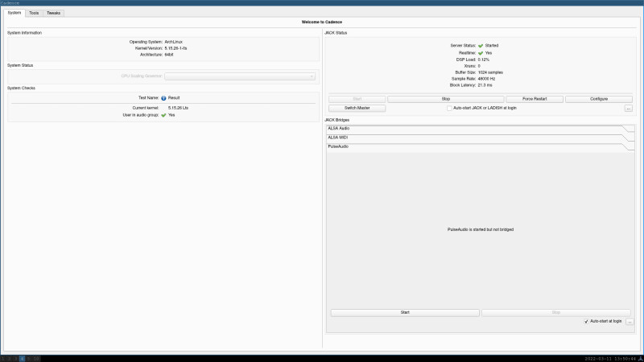Click the date and time clock
This screenshot has width=644, height=362.
click(610, 359)
